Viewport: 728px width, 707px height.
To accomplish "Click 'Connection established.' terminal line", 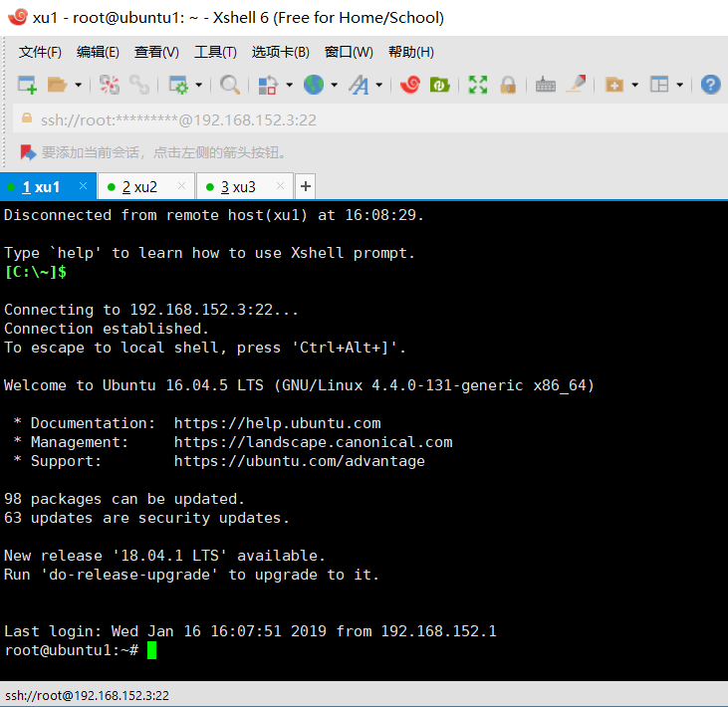I will point(107,329).
